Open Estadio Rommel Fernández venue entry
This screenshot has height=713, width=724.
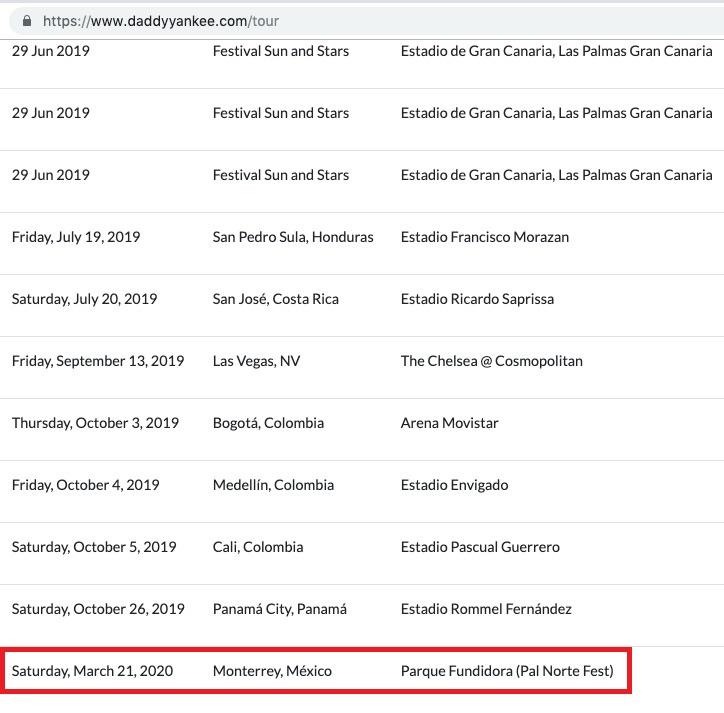pyautogui.click(x=486, y=609)
